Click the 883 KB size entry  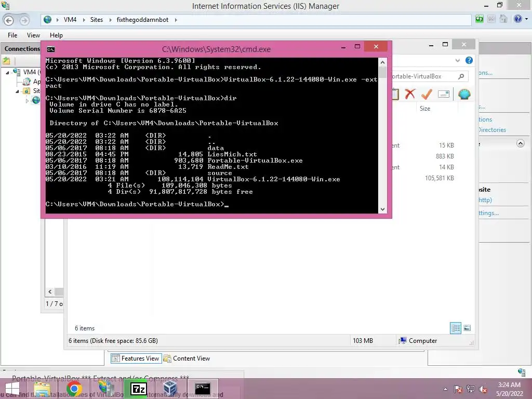[x=445, y=156]
